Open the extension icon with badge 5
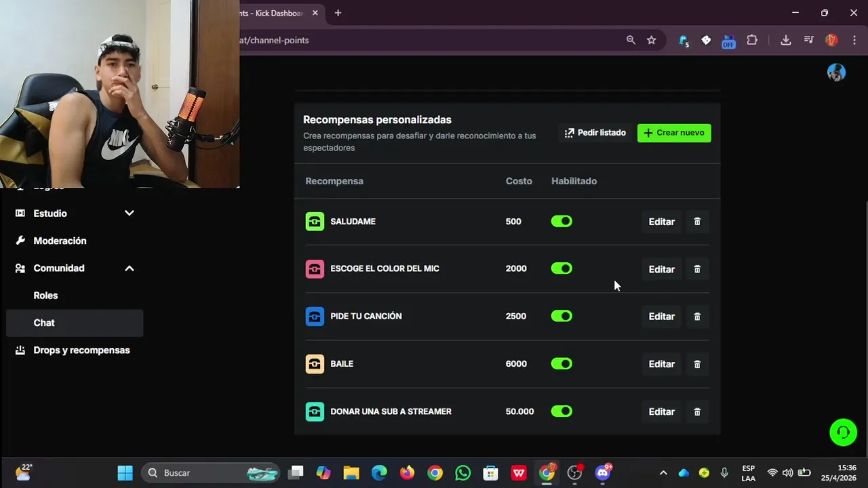Viewport: 868px width, 488px height. point(684,41)
